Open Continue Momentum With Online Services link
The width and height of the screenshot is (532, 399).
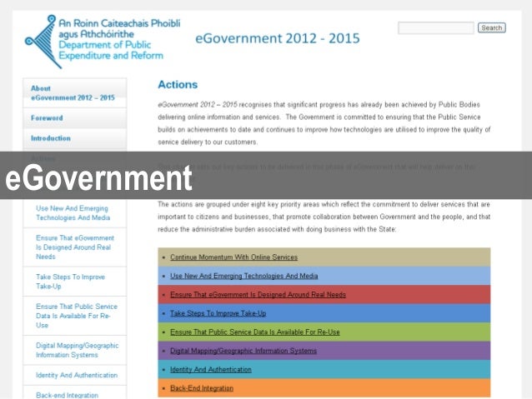233,257
